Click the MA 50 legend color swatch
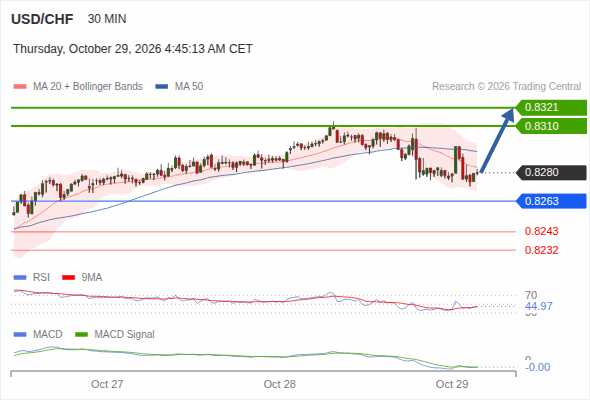Viewport: 590px width, 400px height. coord(162,87)
